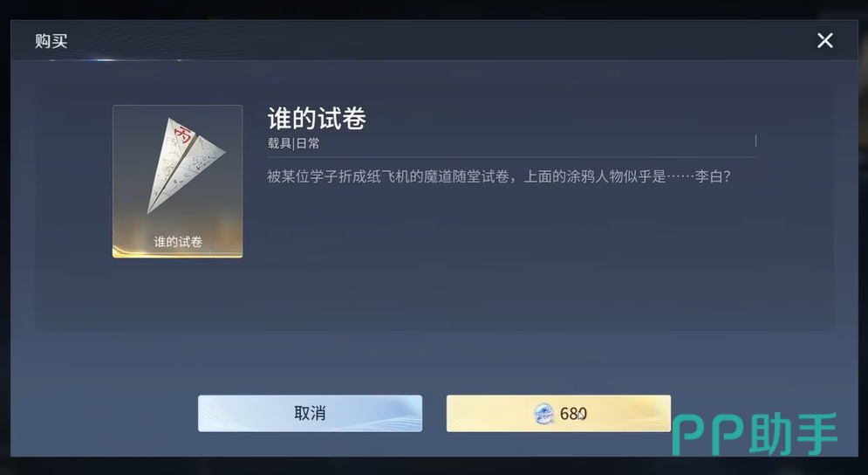Confirm purchase with the 680 button
868x475 pixels.
pyautogui.click(x=558, y=413)
